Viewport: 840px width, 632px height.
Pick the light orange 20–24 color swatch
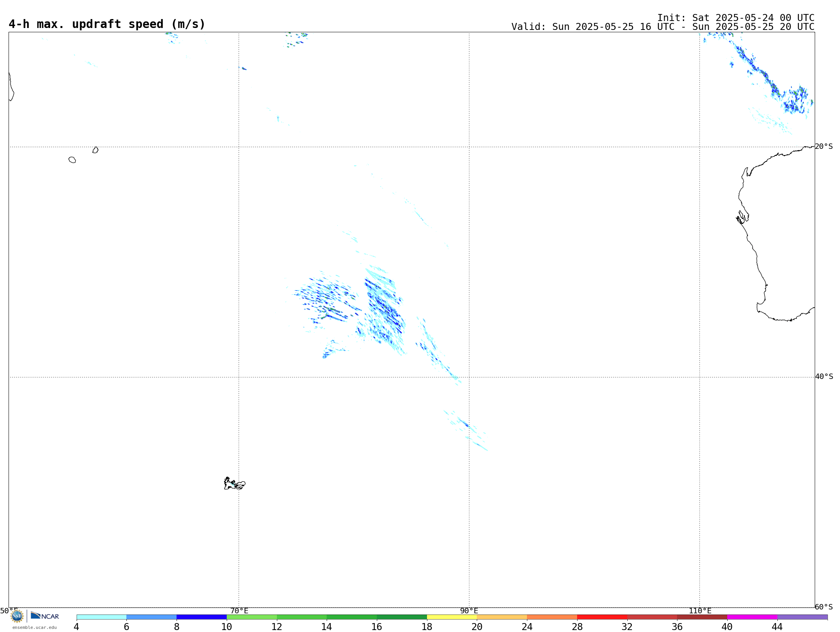(x=502, y=617)
